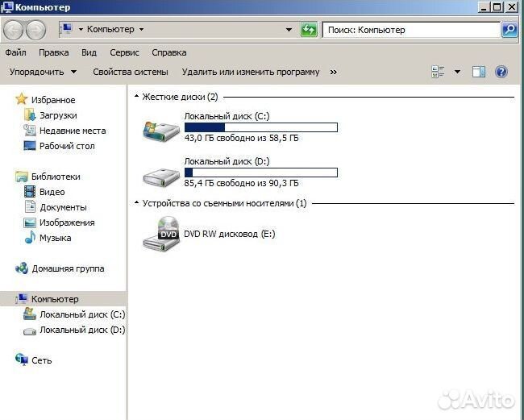The image size is (524, 420).
Task: Open the Local Disk (C:) drive icon
Action: pyautogui.click(x=161, y=128)
